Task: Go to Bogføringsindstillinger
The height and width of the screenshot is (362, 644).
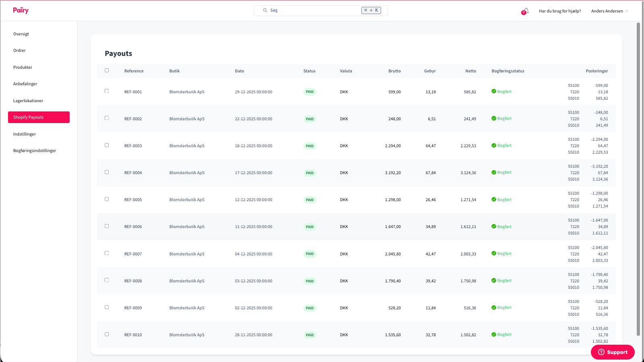Action: (34, 150)
